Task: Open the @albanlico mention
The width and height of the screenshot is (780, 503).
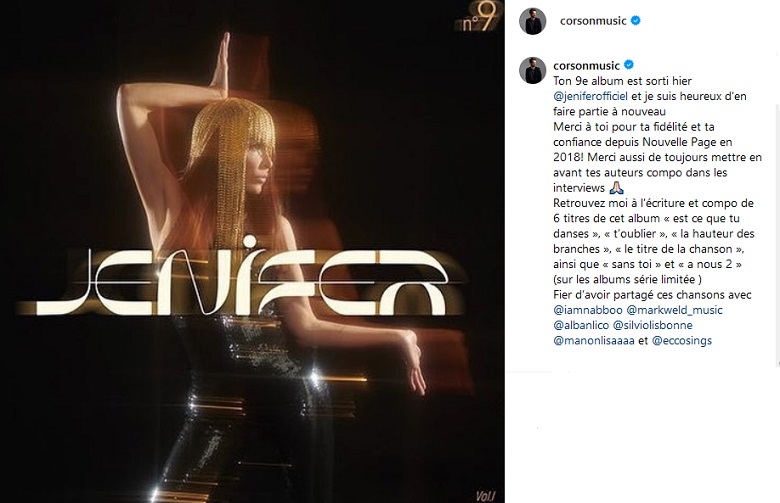Action: pos(581,325)
